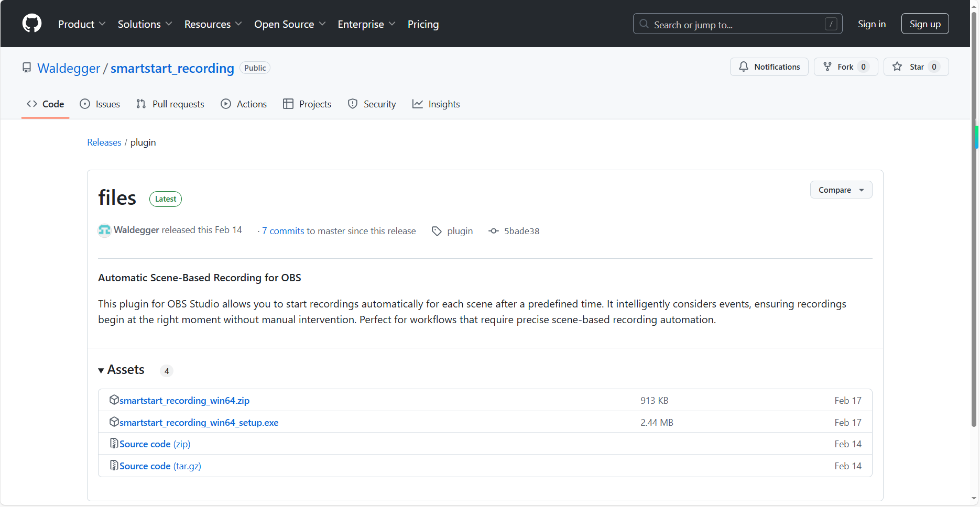The height and width of the screenshot is (507, 980).
Task: Click the Fork icon
Action: [827, 67]
